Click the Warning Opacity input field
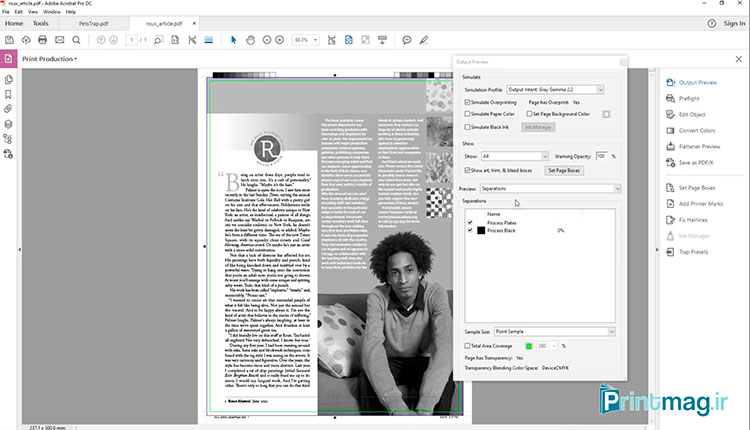750x430 pixels. pos(600,156)
